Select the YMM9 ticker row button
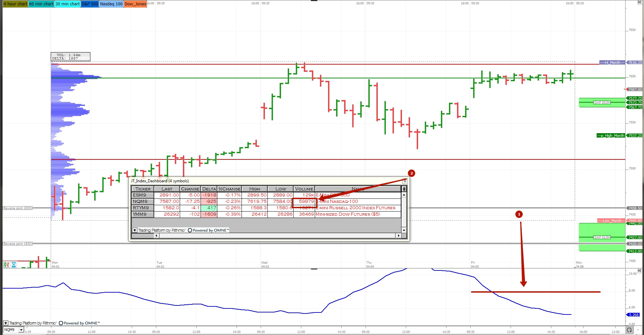This screenshot has height=335, width=644. click(x=143, y=214)
